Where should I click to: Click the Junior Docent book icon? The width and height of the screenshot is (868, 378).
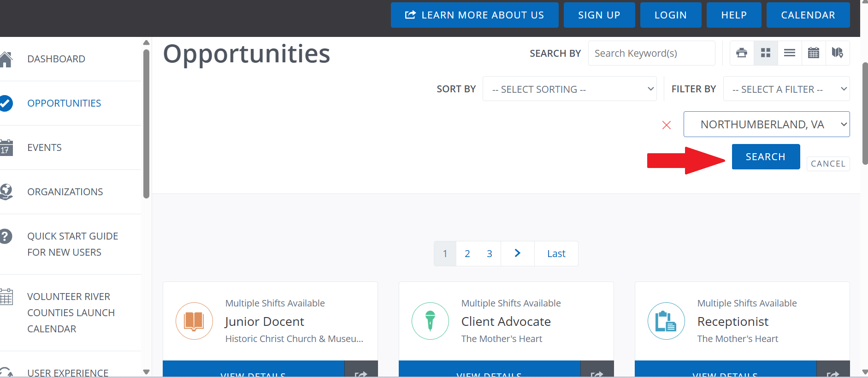[x=194, y=321]
